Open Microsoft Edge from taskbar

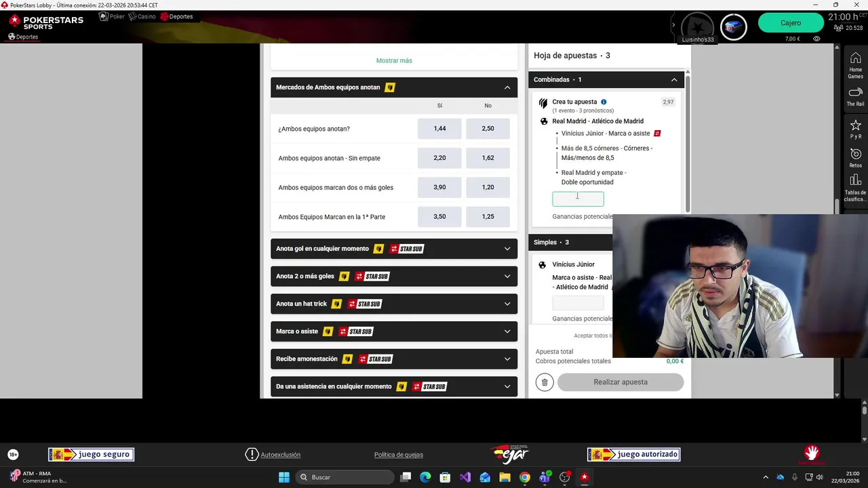[x=425, y=477]
